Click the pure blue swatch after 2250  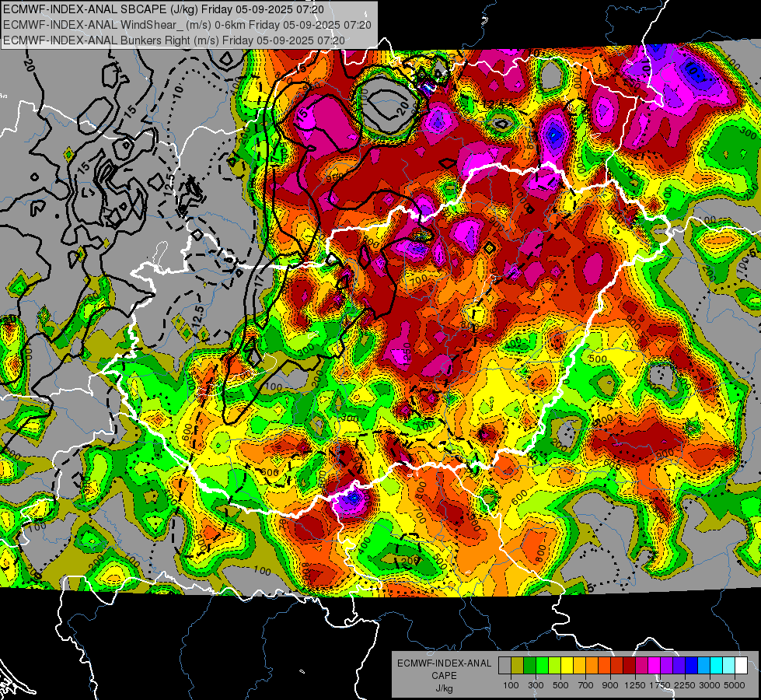tap(692, 665)
